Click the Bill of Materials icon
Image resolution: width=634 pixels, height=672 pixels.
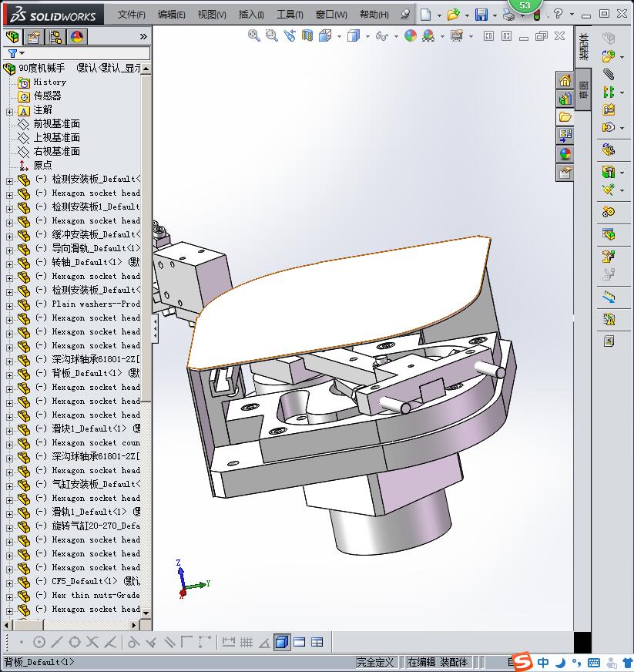[609, 234]
